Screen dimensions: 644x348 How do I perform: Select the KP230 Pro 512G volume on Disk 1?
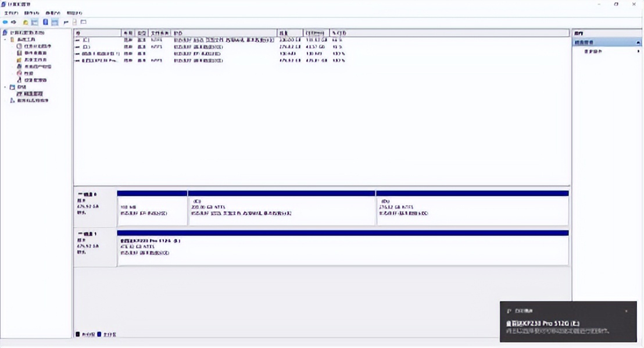342,250
